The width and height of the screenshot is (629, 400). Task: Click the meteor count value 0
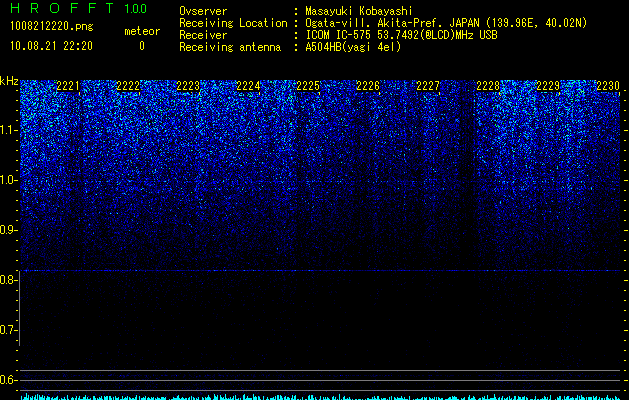(142, 46)
